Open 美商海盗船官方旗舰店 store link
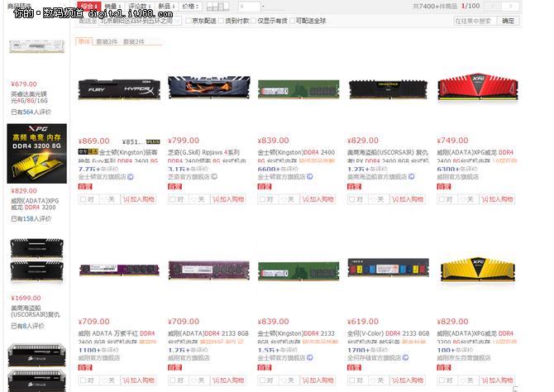The image size is (554, 392). (x=377, y=176)
